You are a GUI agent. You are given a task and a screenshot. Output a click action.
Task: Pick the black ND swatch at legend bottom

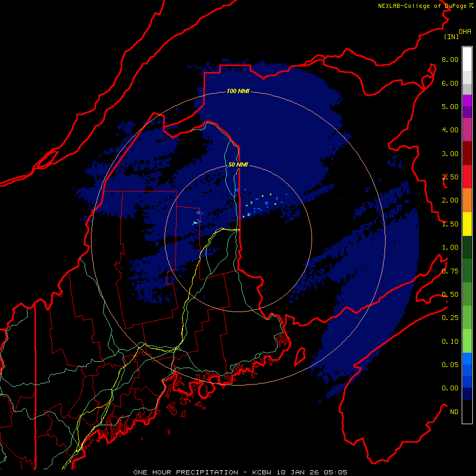pos(467,411)
